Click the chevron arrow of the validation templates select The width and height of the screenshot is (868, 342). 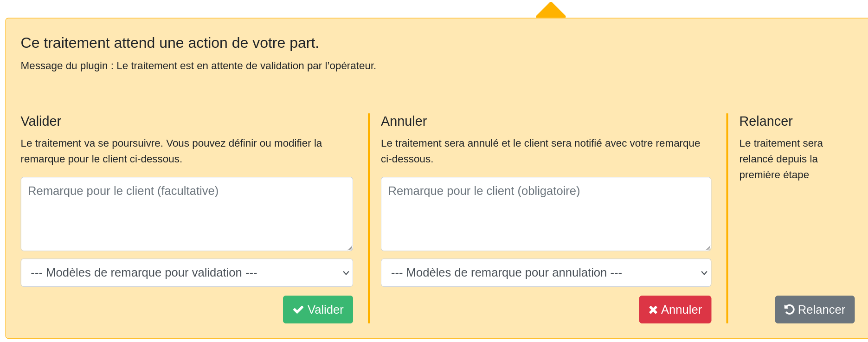pyautogui.click(x=346, y=273)
